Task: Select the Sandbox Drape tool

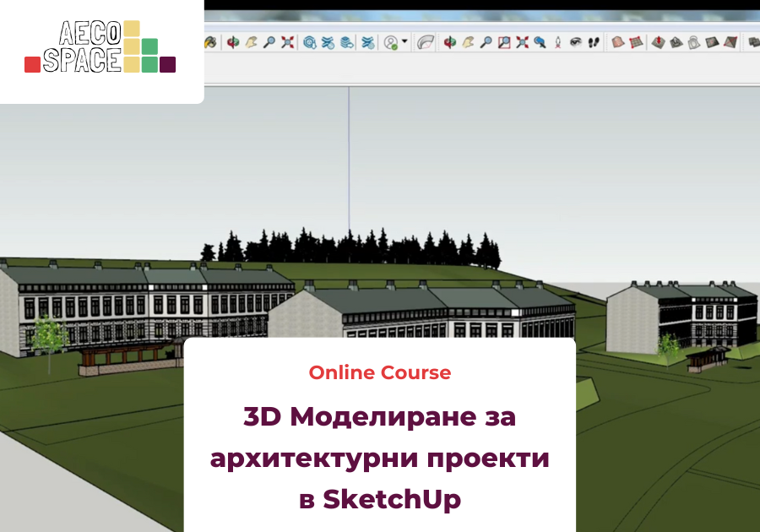Action: tap(694, 41)
